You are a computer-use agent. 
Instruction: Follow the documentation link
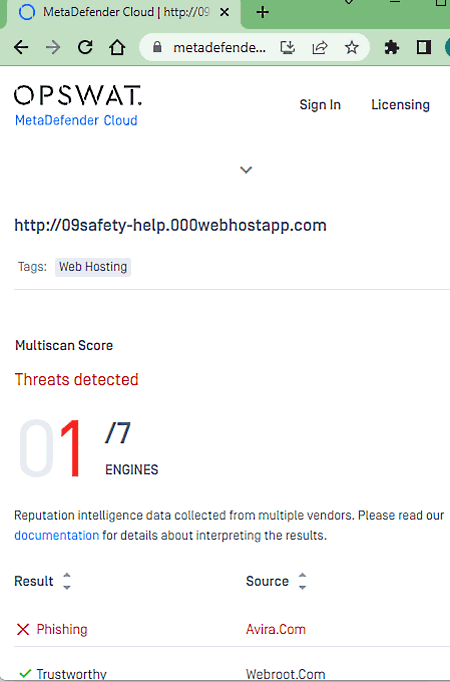pyautogui.click(x=57, y=535)
